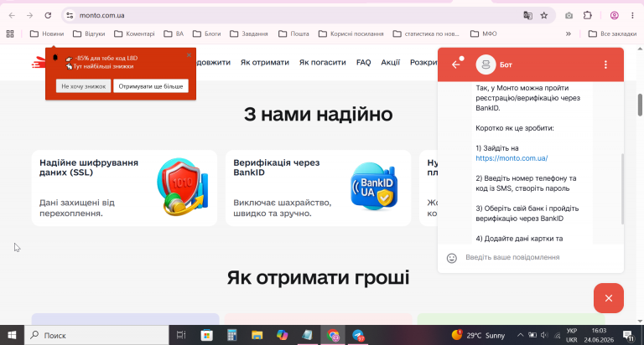
Task: Open the translate page icon
Action: 527,16
